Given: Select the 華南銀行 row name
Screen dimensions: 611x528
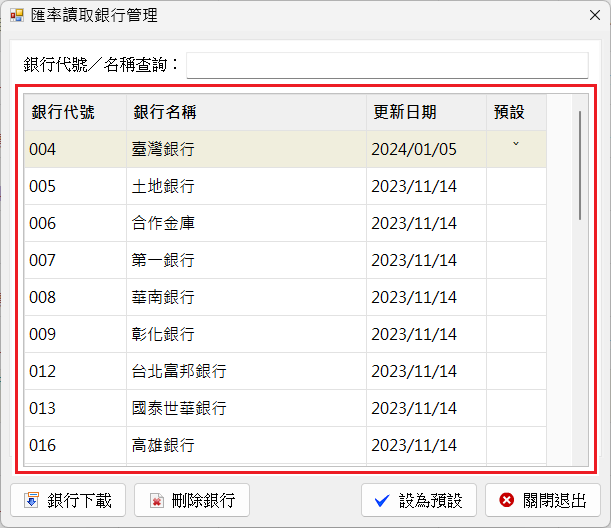Looking at the screenshot, I should pyautogui.click(x=246, y=297).
